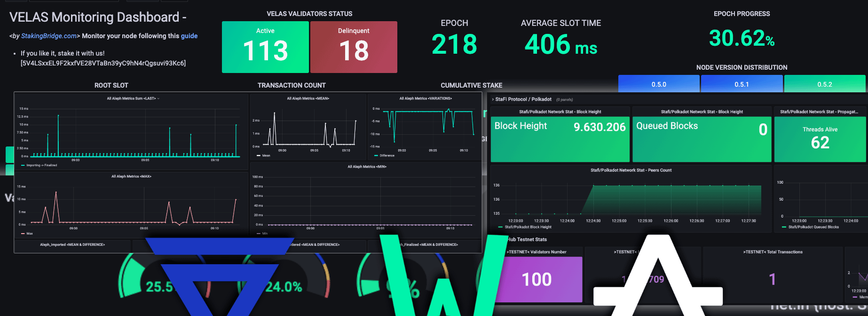Collapse the Hub Testnet Stats row
This screenshot has height=316, width=868.
coord(527,240)
